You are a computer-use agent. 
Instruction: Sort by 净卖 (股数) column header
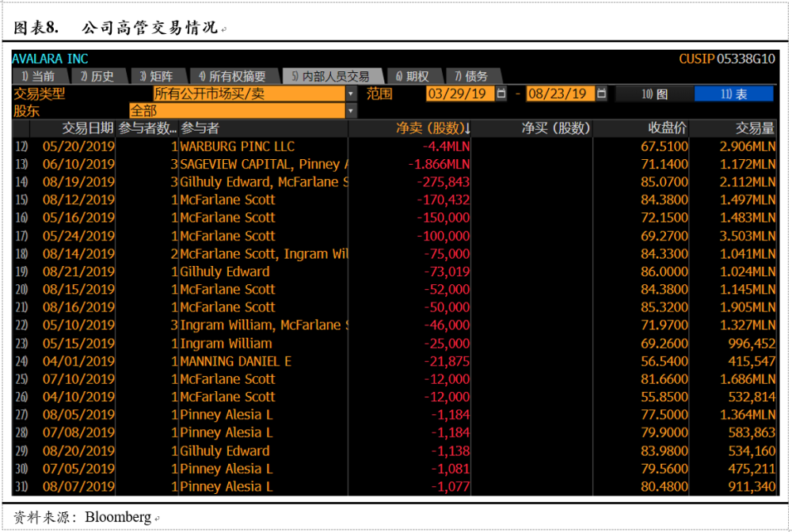[433, 128]
